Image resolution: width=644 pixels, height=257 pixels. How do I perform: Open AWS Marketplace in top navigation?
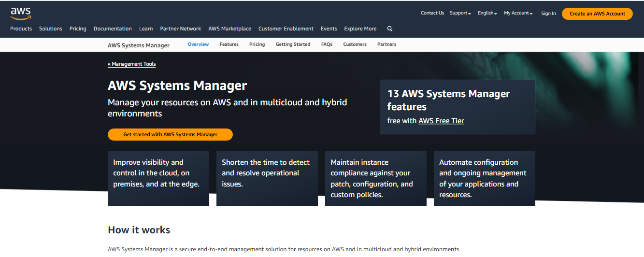tap(229, 29)
